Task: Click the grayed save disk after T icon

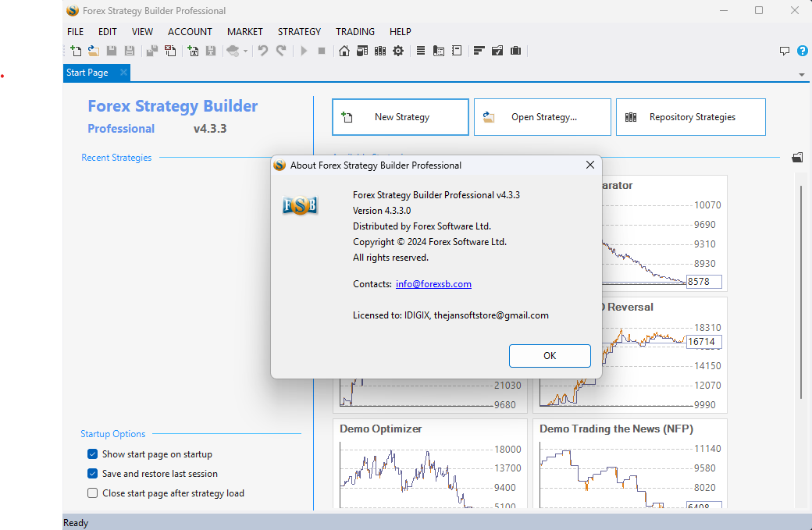Action: click(211, 51)
